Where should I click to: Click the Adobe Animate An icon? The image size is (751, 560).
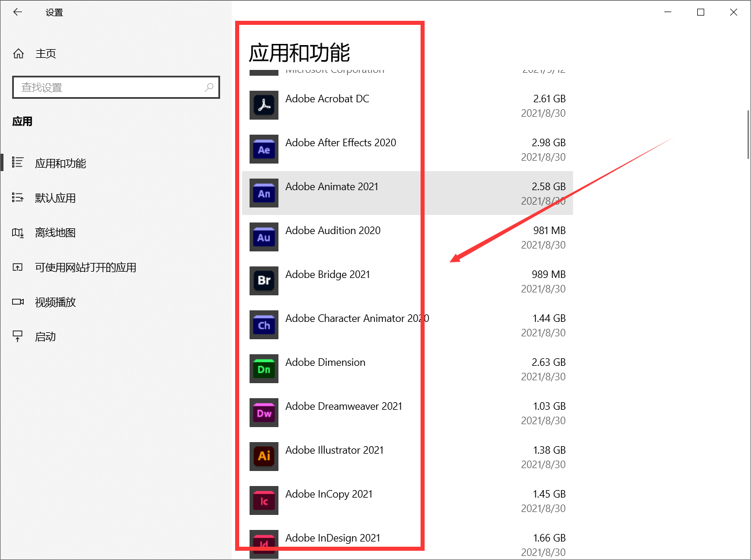tap(264, 193)
